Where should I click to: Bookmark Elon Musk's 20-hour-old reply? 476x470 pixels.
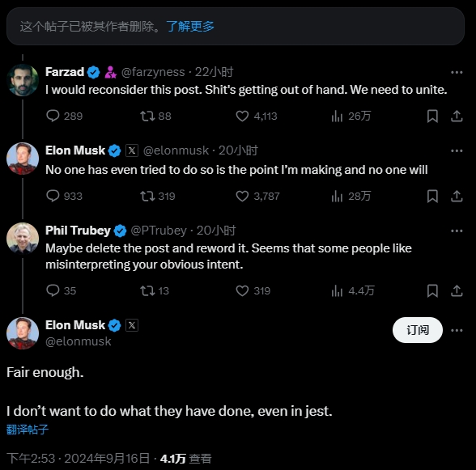[x=432, y=197]
